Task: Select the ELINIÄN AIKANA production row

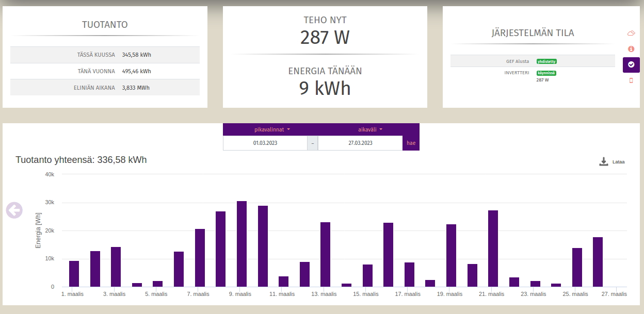Action: click(105, 88)
